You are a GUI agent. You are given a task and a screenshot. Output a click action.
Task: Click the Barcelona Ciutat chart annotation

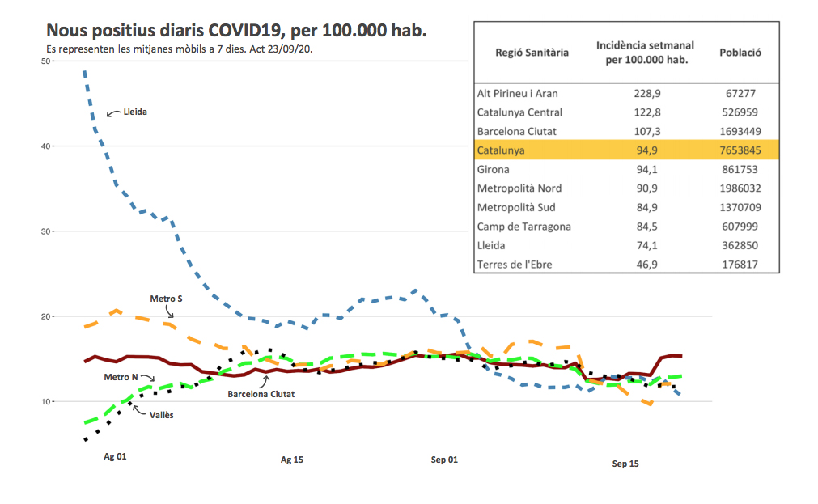coord(261,394)
